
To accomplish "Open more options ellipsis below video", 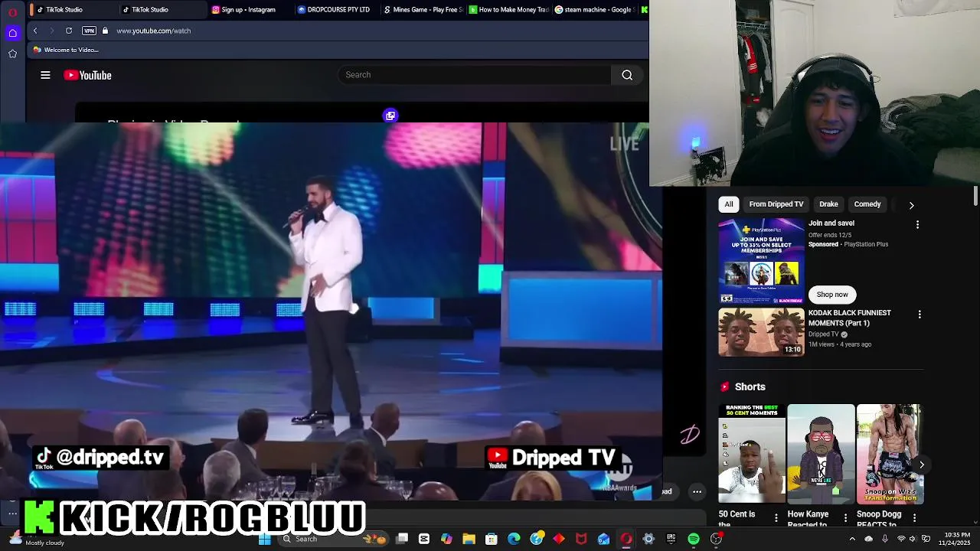I will 697,491.
